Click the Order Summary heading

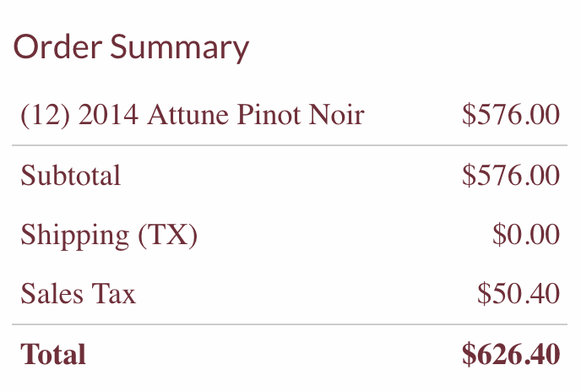click(132, 47)
